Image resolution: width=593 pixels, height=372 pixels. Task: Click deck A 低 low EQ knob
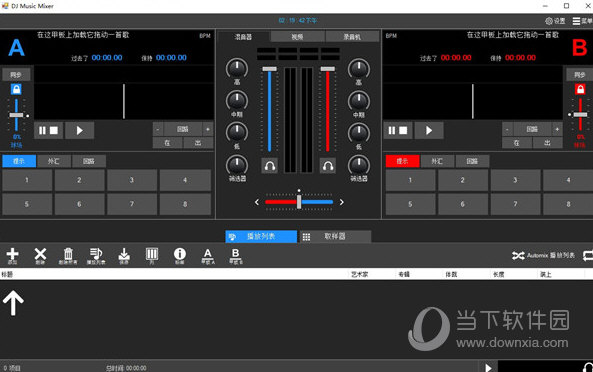(237, 133)
